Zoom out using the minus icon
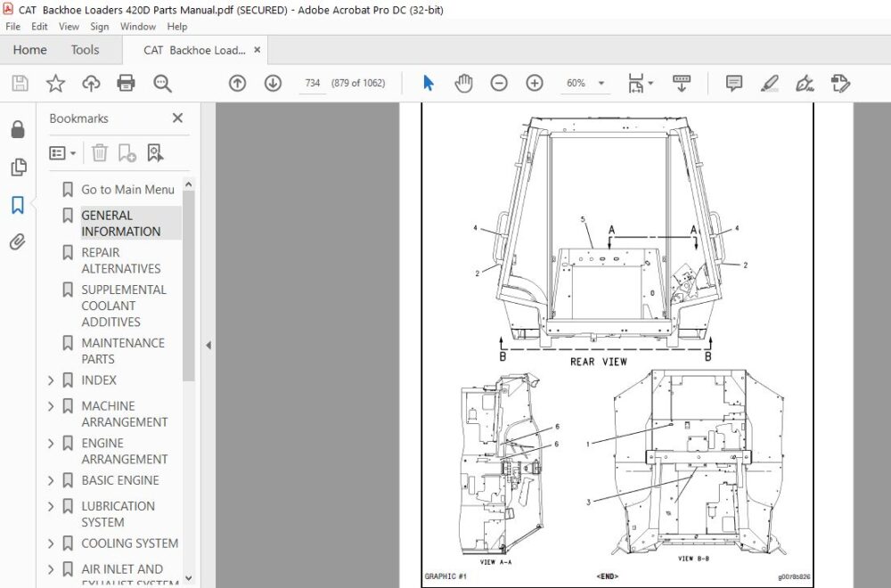Screen dimensions: 891x588 point(499,83)
